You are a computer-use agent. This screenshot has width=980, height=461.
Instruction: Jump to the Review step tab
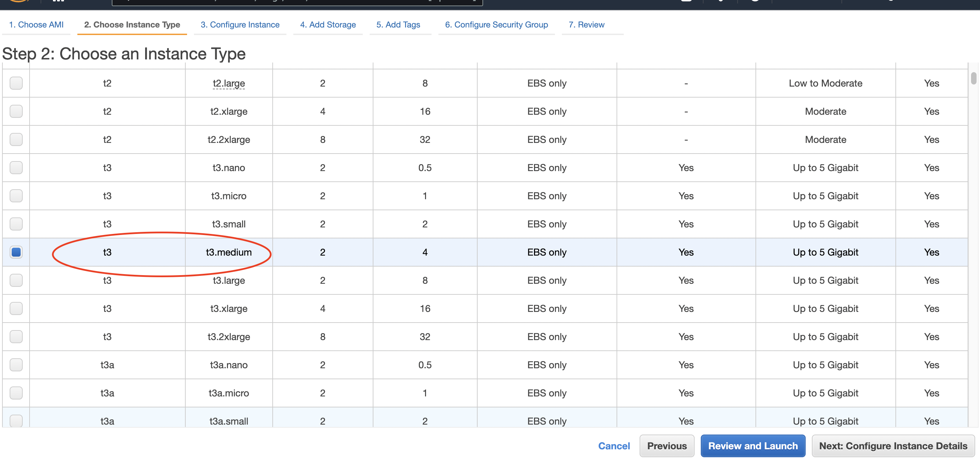point(586,24)
